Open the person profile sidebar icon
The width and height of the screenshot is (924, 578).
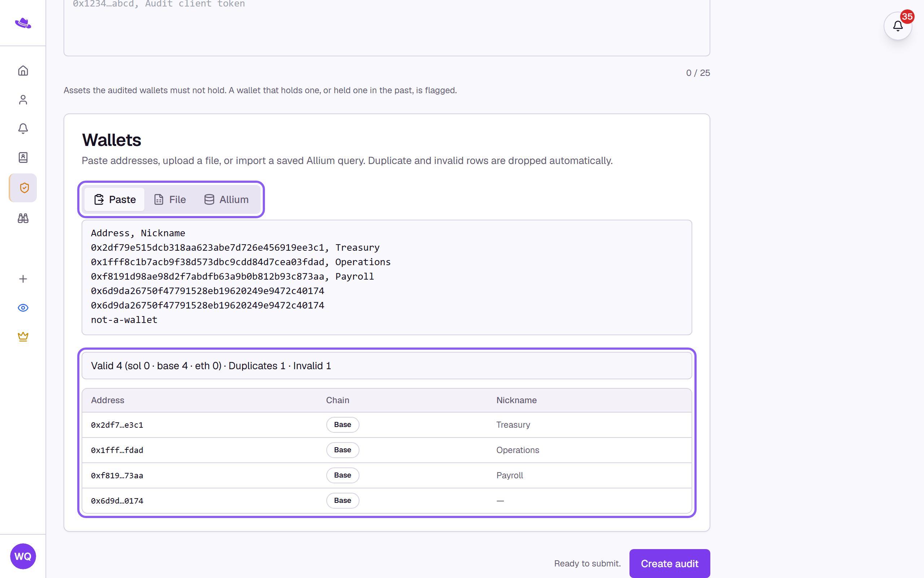pos(23,100)
